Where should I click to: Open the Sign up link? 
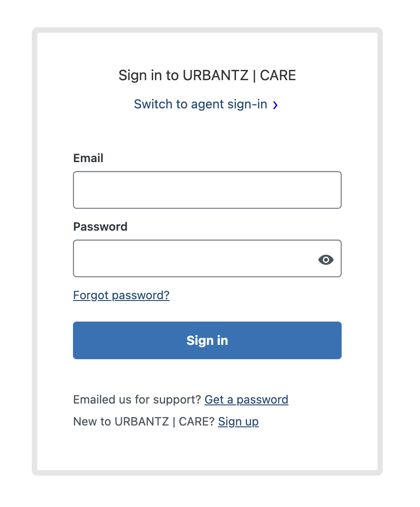pyautogui.click(x=238, y=422)
